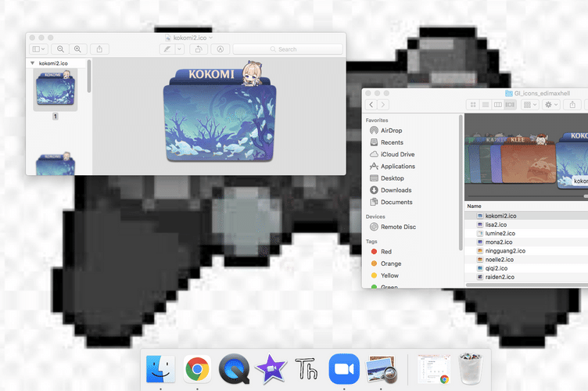Viewport: 588px width, 391px height.
Task: Click the zoom in magnifier in Preview
Action: click(77, 48)
